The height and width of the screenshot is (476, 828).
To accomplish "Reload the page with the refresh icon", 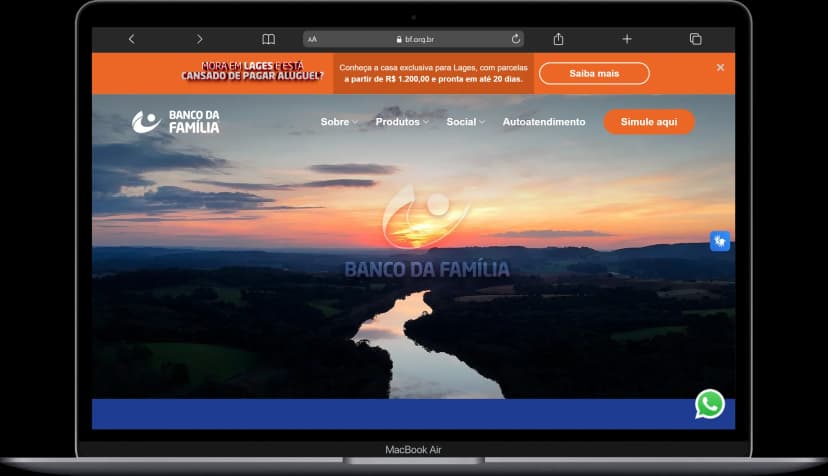I will point(516,39).
